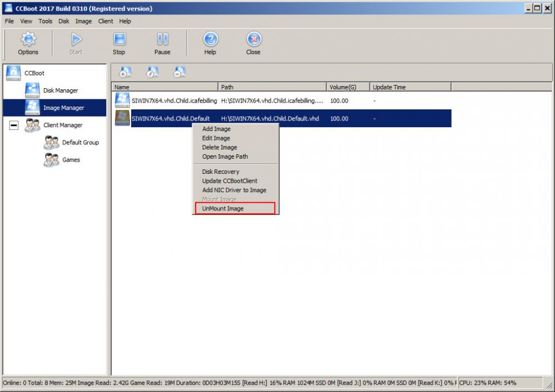
Task: Open the Disk menu
Action: [x=64, y=21]
